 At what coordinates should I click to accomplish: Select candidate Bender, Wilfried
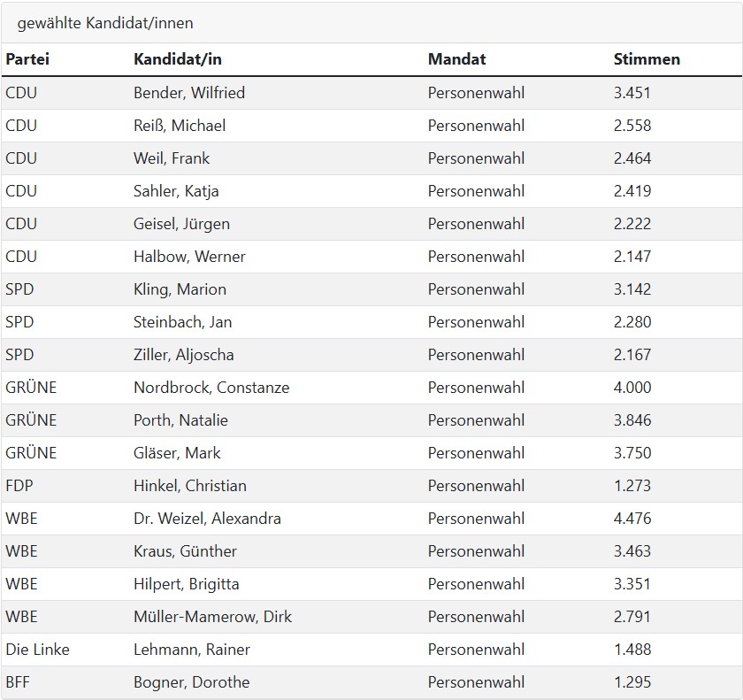click(x=189, y=93)
